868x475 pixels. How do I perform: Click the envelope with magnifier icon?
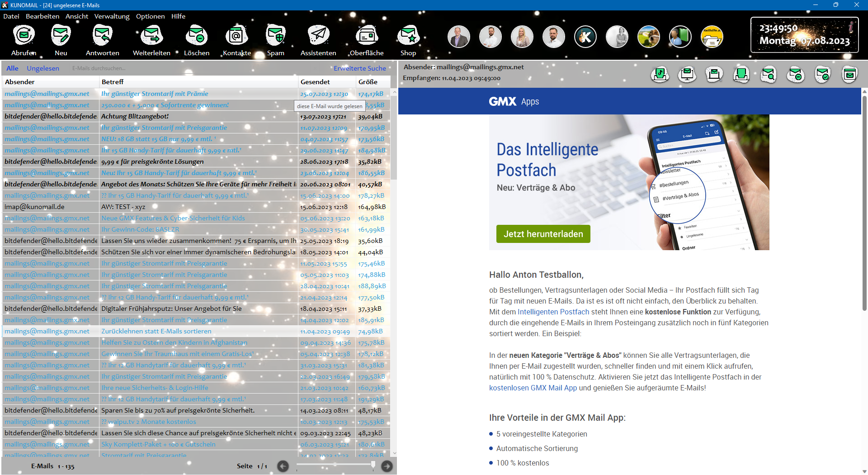[x=769, y=74]
